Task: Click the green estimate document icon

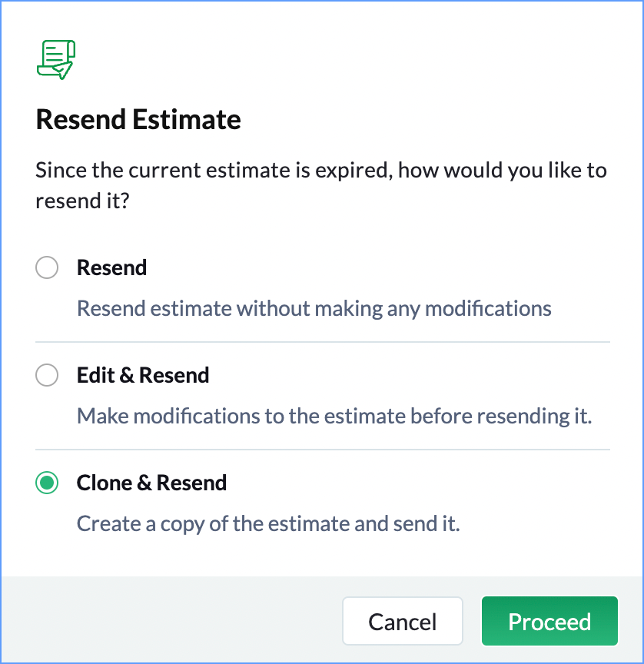Action: point(56,60)
